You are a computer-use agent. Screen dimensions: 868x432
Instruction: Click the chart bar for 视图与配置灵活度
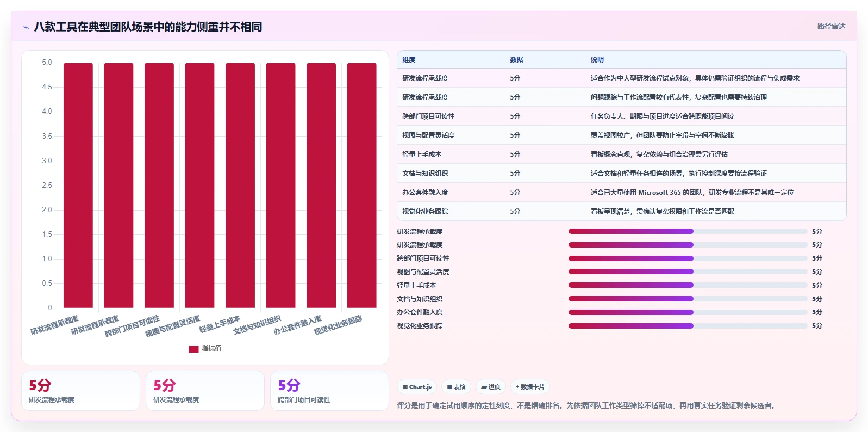[x=199, y=186]
